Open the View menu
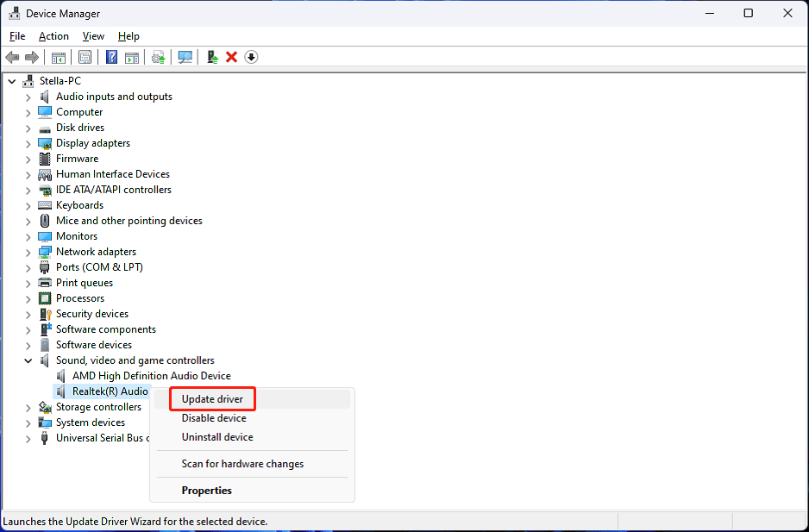 (x=92, y=35)
